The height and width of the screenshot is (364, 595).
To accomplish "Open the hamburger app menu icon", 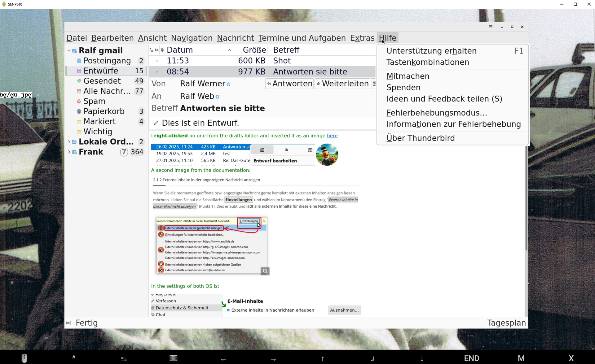I will 491,27.
